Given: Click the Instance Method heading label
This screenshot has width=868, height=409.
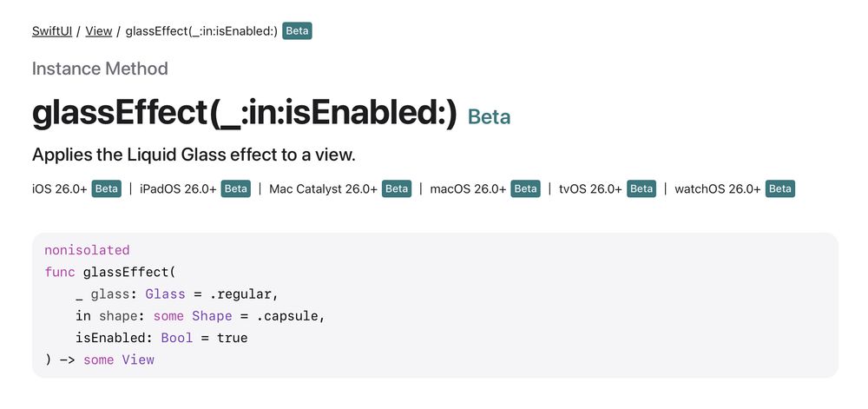Looking at the screenshot, I should 100,69.
